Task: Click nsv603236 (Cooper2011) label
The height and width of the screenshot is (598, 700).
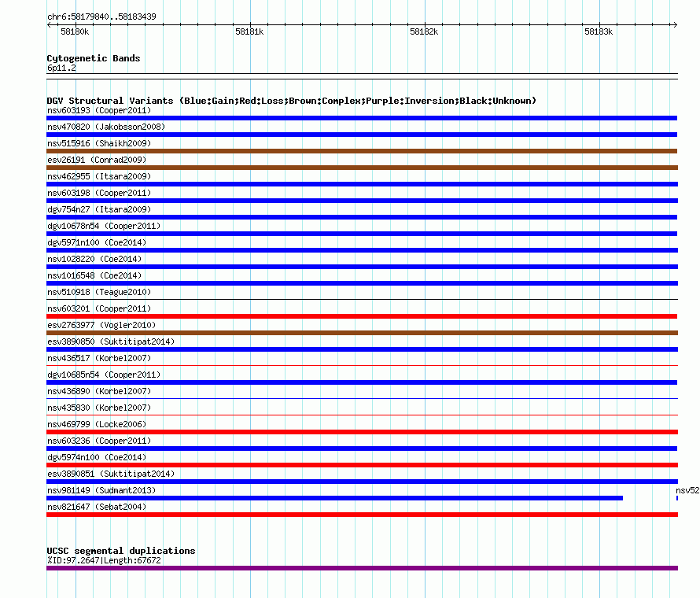Action: 99,441
